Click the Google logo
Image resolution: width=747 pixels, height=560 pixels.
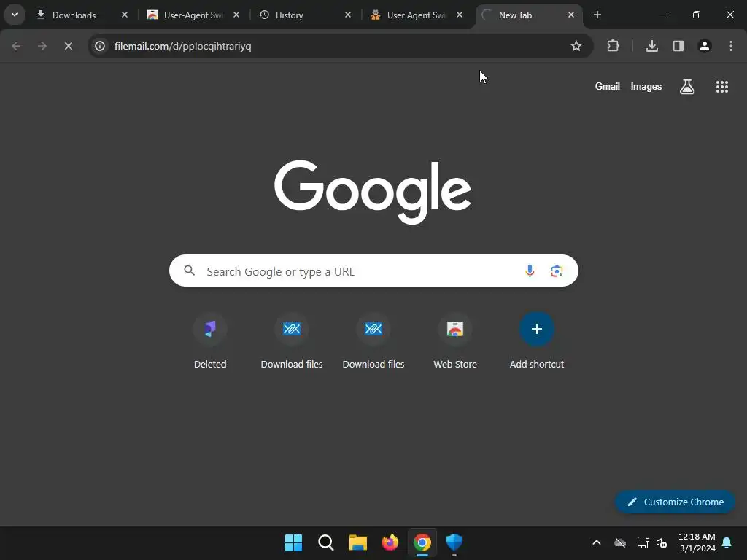pos(373,192)
